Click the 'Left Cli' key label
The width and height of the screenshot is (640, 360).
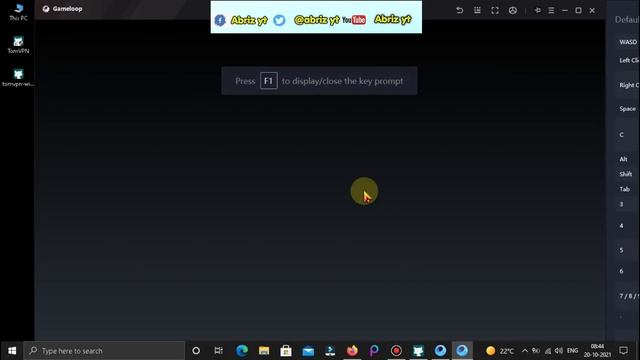point(629,60)
